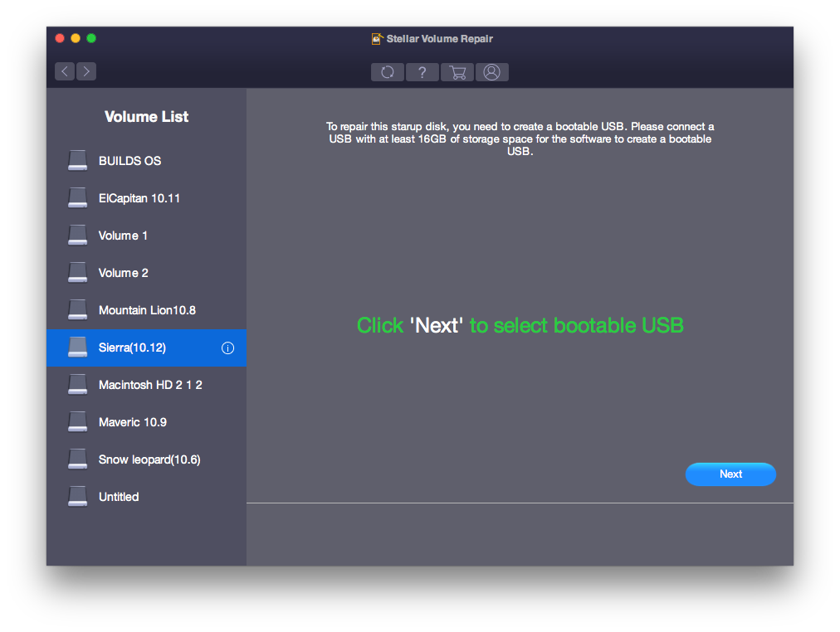Click the Sierra(10.12) drive icon

(78, 348)
